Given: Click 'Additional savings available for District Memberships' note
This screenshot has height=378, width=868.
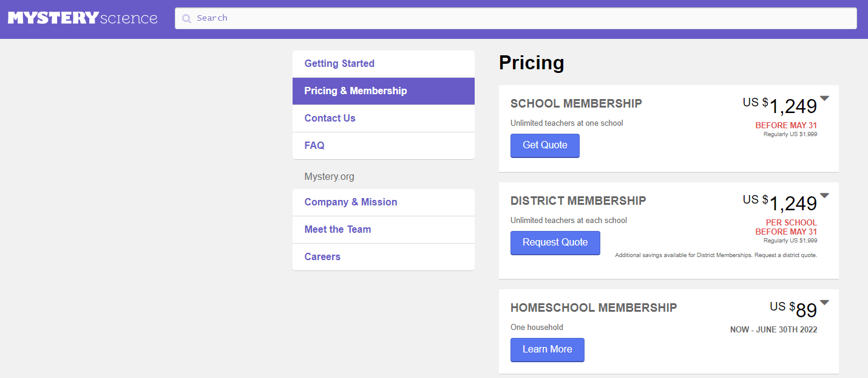Looking at the screenshot, I should point(716,255).
